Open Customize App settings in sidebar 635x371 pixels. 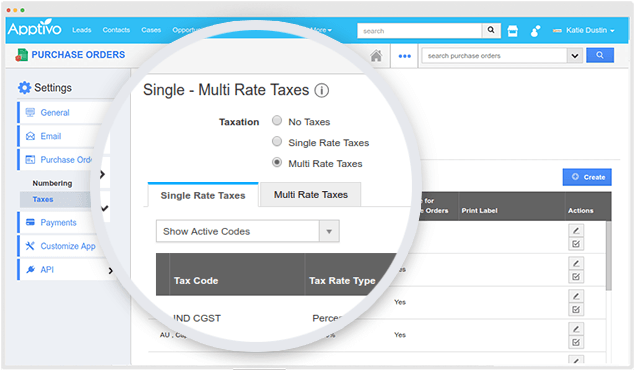click(68, 246)
